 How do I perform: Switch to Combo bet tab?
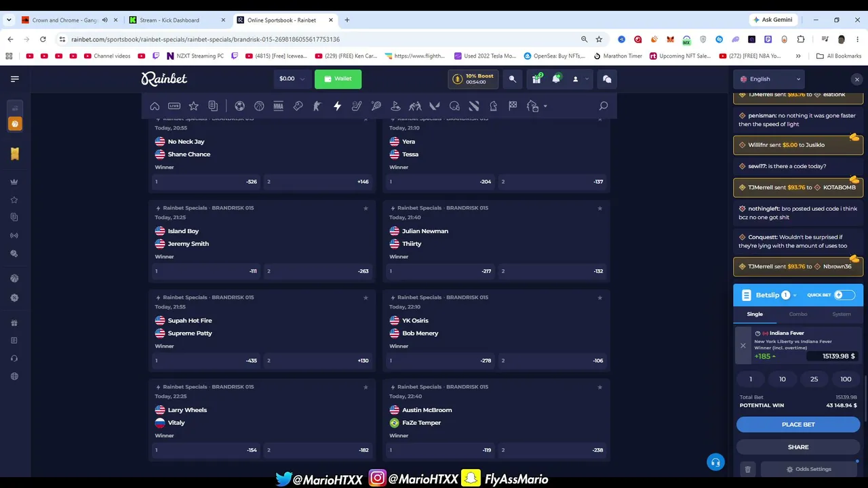[x=798, y=314]
